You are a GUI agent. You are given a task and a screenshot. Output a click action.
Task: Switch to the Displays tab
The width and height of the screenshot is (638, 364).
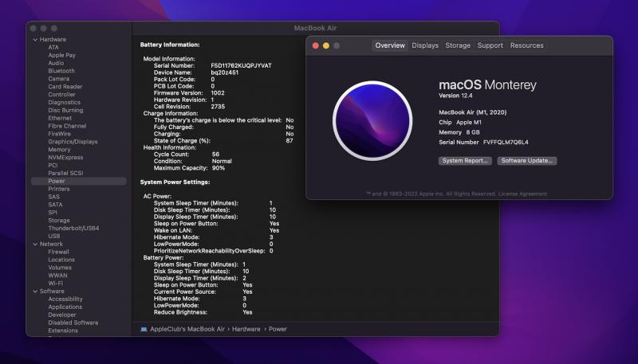click(425, 45)
